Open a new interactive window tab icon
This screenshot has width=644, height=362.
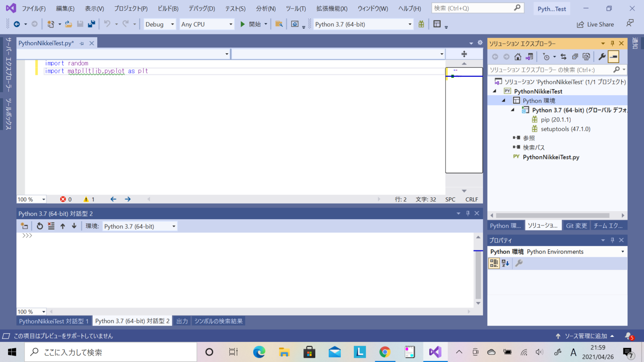pyautogui.click(x=24, y=226)
